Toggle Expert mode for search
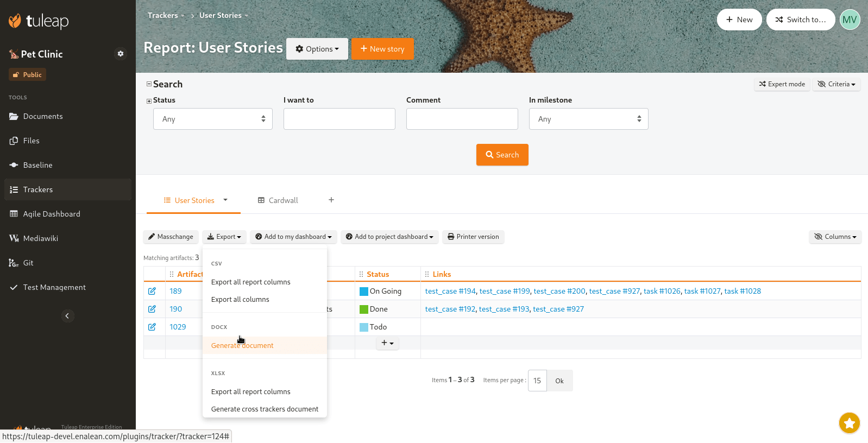The image size is (868, 443). [782, 84]
